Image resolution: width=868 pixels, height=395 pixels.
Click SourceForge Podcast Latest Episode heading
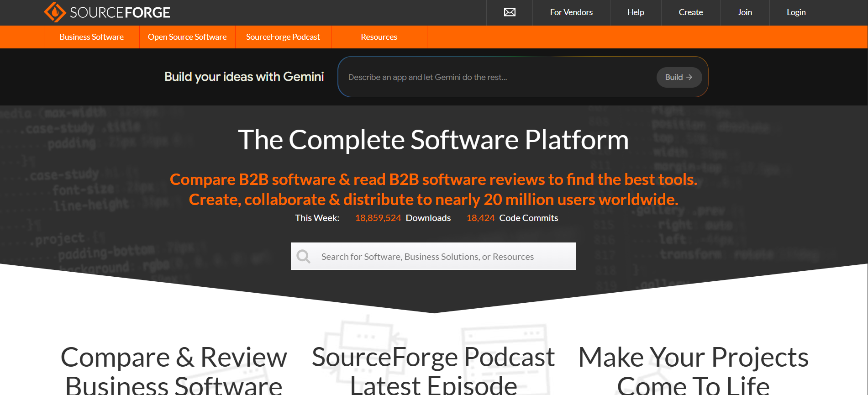(x=433, y=370)
